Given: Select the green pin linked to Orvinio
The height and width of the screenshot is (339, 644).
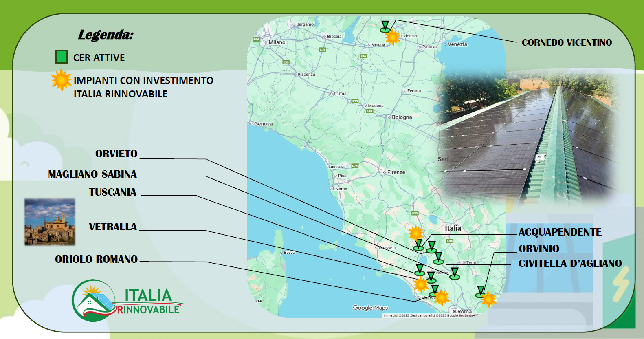Looking at the screenshot, I should pos(481,292).
